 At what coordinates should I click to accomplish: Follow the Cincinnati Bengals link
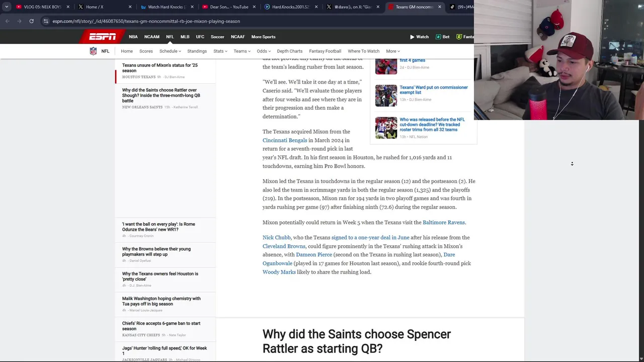coord(285,140)
